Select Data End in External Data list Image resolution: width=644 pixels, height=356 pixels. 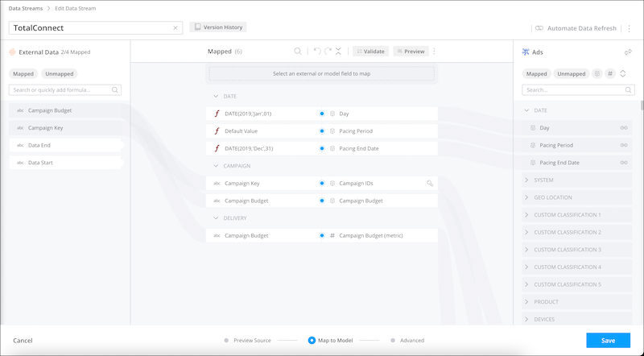pyautogui.click(x=66, y=145)
